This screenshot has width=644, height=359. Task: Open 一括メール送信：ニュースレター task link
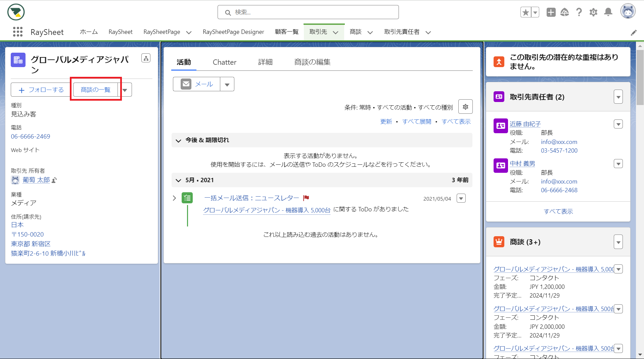(x=251, y=198)
